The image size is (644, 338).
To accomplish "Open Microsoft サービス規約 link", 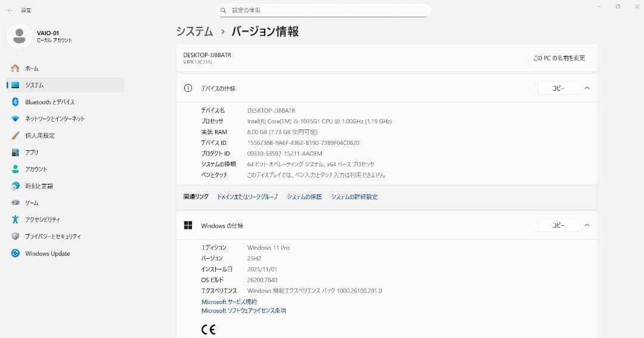I will tap(229, 302).
